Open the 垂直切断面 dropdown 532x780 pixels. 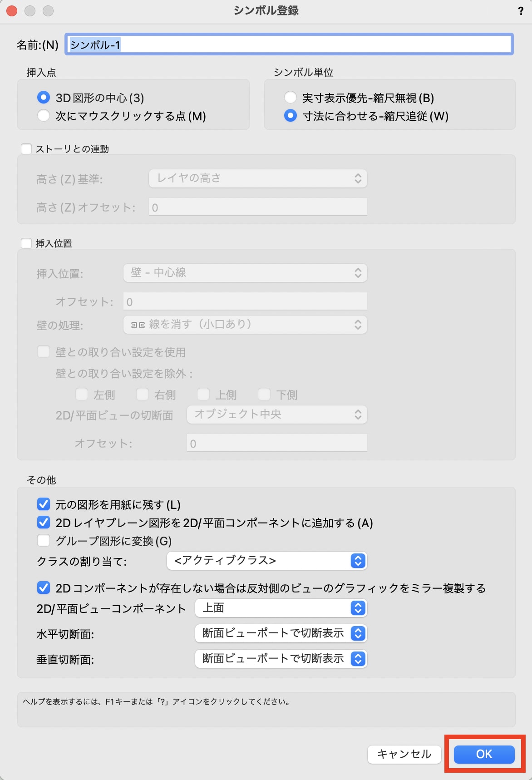tap(281, 659)
